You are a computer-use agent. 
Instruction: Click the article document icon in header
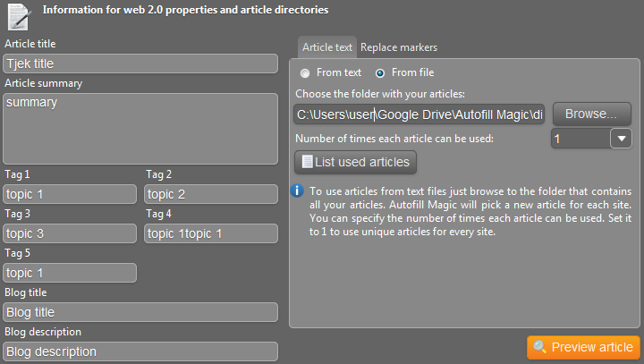pos(19,17)
